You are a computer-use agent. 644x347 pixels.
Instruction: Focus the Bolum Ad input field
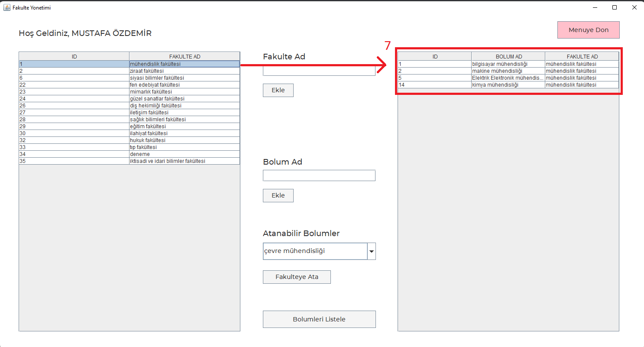(x=319, y=175)
